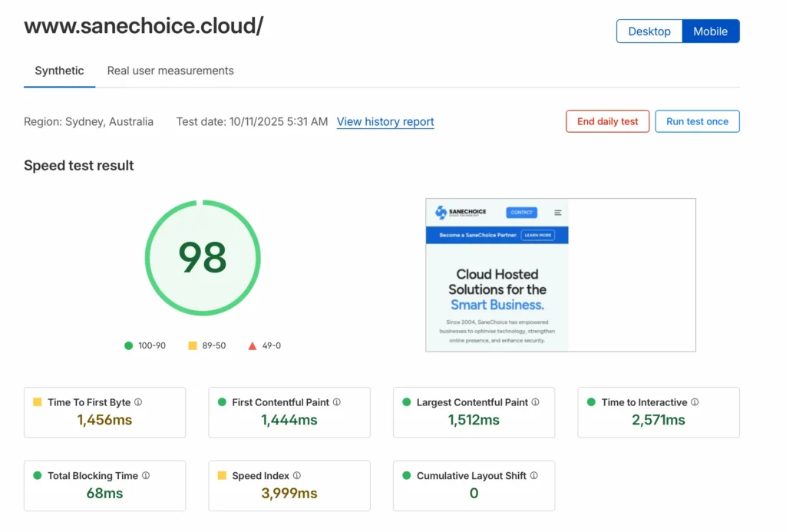Click green status dot beside Total Blocking Time
Screen dimensions: 786x532
pos(37,475)
